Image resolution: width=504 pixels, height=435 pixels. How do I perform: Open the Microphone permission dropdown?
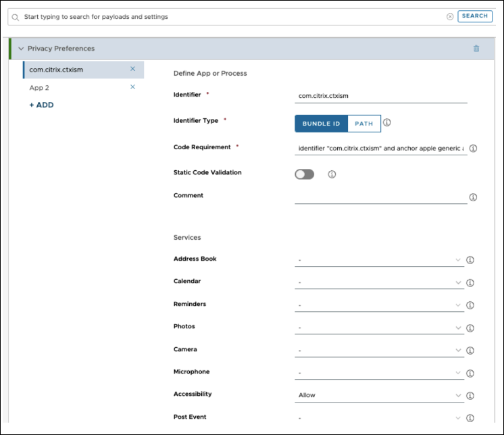point(379,373)
